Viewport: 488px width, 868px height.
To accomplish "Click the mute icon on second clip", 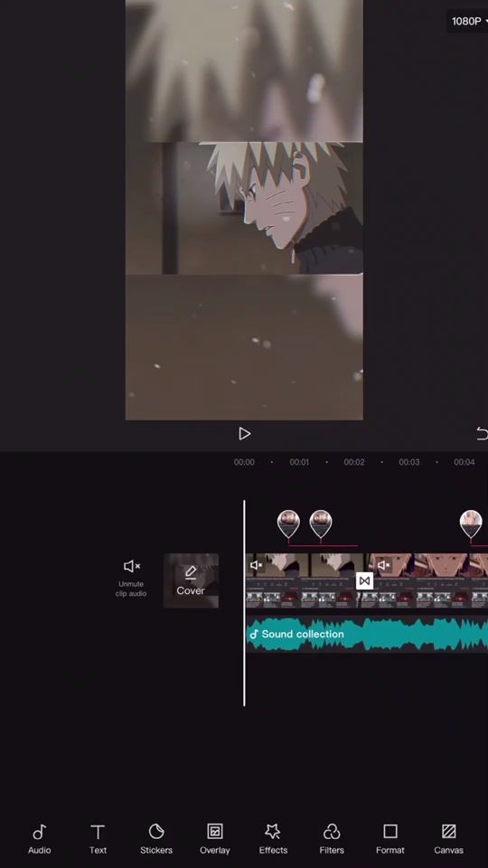I will click(x=384, y=565).
